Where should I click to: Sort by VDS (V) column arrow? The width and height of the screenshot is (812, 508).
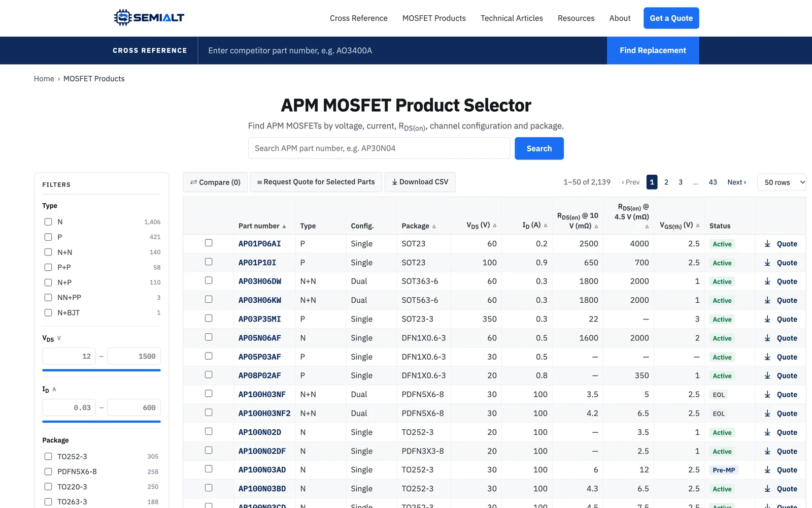(494, 226)
